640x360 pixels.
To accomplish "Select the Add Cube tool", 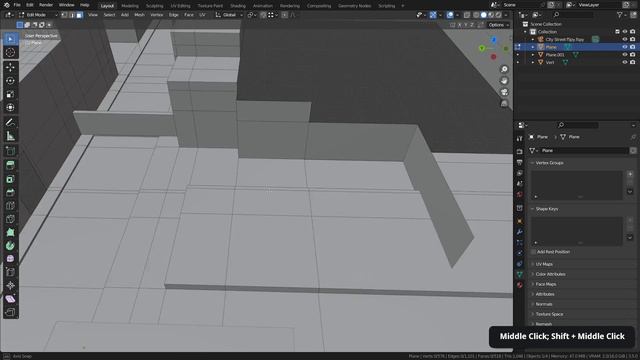I will pyautogui.click(x=10, y=151).
